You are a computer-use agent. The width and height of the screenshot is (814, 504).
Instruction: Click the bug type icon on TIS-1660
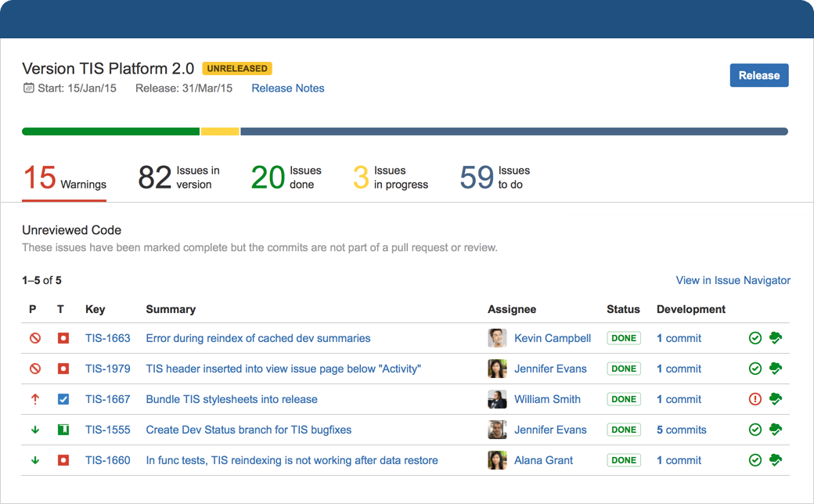(x=62, y=459)
